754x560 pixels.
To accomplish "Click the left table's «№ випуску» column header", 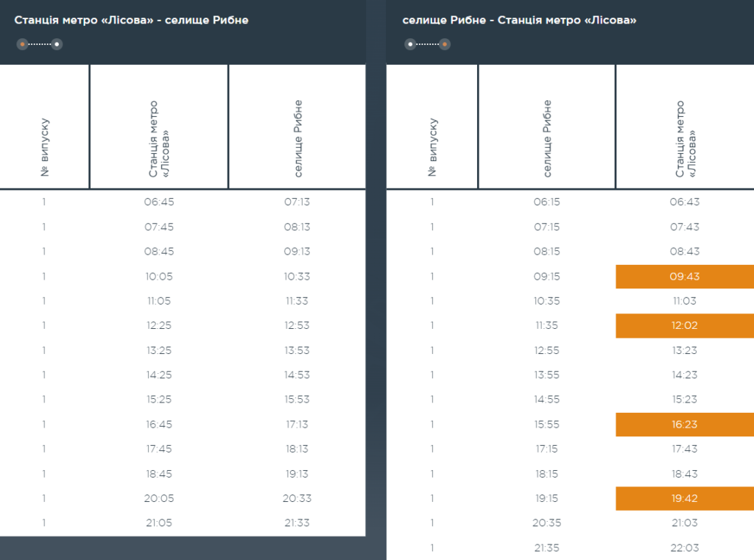I will 44,147.
